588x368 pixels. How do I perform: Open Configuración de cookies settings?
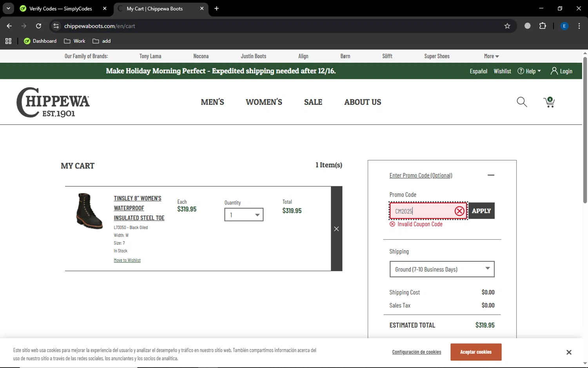click(416, 352)
